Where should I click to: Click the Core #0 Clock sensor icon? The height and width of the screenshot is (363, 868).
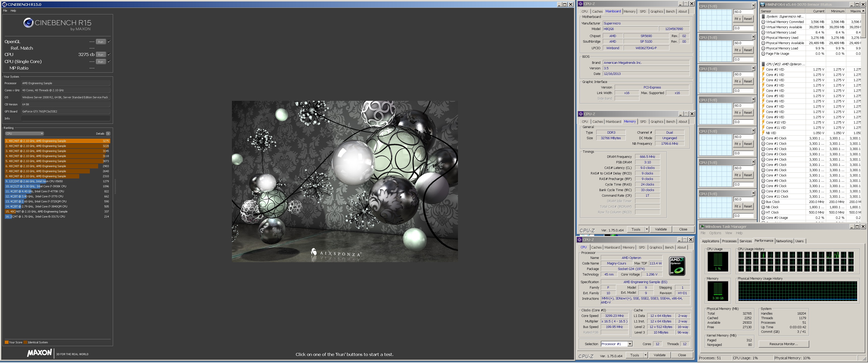click(x=763, y=138)
